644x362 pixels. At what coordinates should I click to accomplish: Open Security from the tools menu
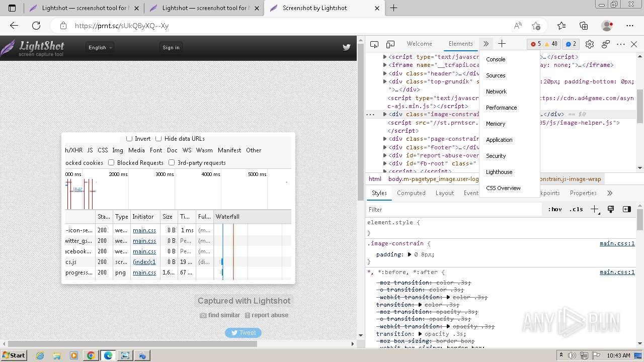coord(509,156)
